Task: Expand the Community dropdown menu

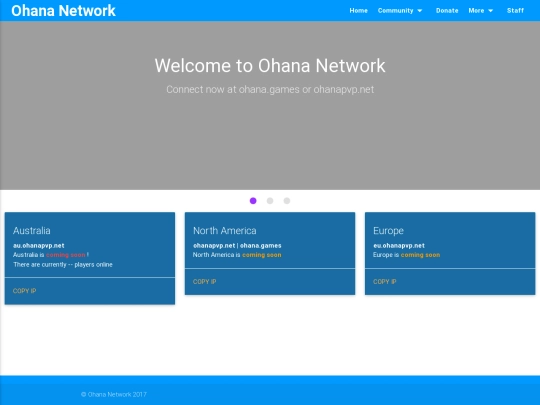Action: [400, 11]
